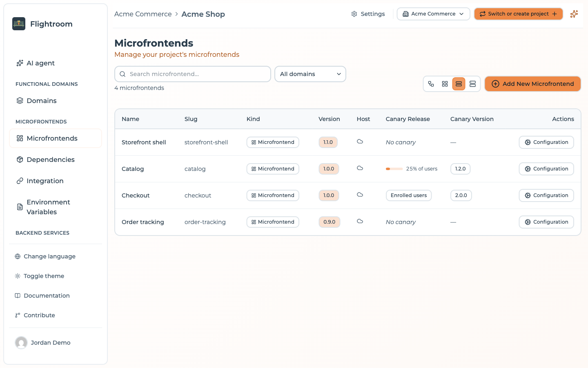Open AI agent in sidebar
588x368 pixels.
56,63
